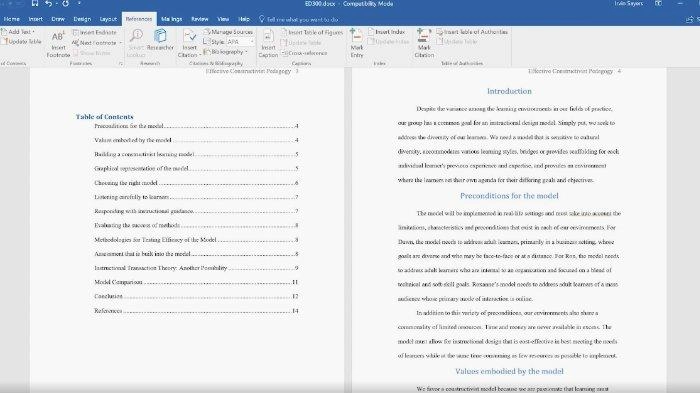The height and width of the screenshot is (393, 700).
Task: Click Insert Endnote
Action: pyautogui.click(x=94, y=32)
